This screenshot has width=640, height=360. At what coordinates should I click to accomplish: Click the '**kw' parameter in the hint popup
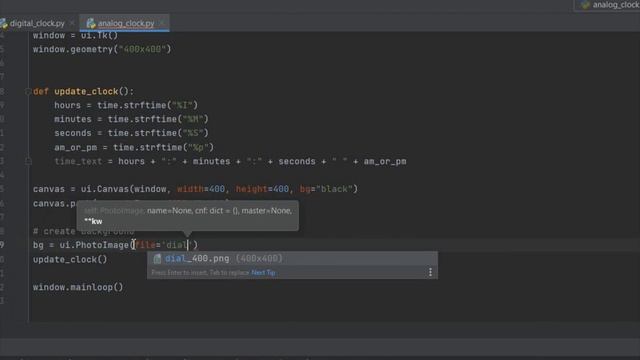[93, 221]
